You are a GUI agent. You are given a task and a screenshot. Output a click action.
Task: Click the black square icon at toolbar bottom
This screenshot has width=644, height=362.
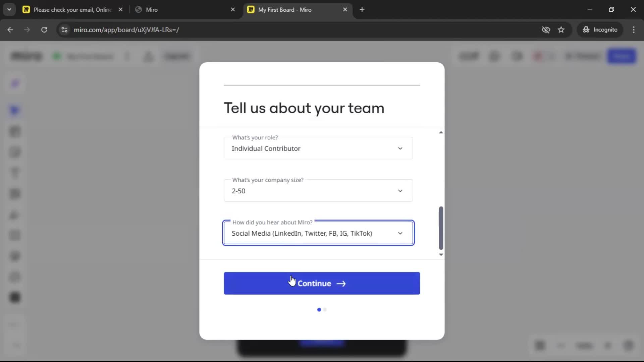(15, 297)
